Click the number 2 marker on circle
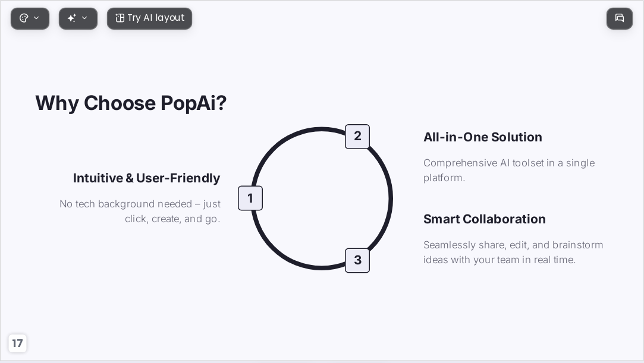 pos(357,136)
